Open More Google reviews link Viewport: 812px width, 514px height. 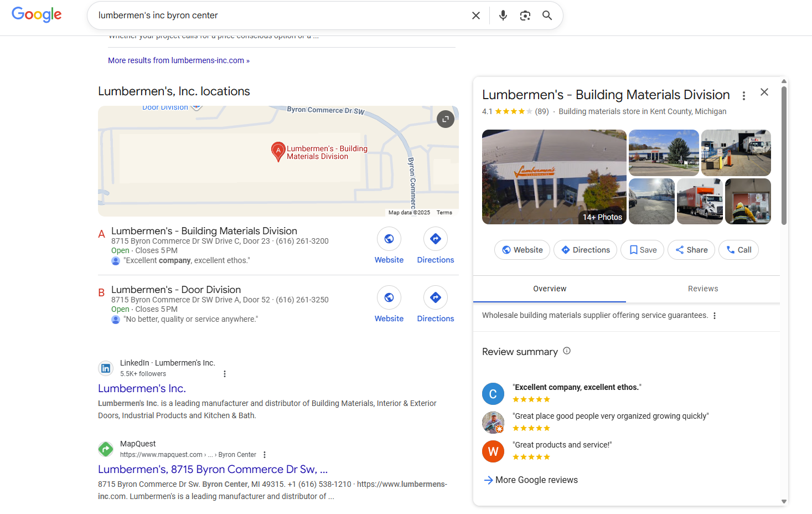(536, 480)
